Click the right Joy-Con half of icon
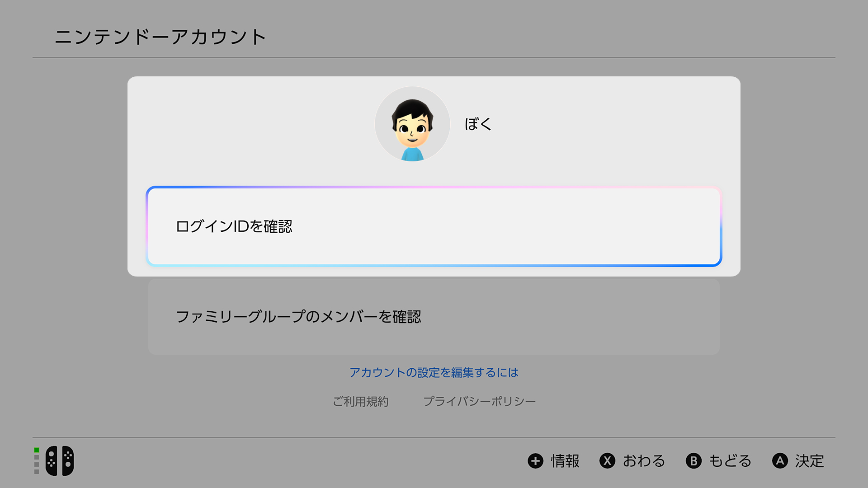Image resolution: width=868 pixels, height=488 pixels. (x=68, y=461)
